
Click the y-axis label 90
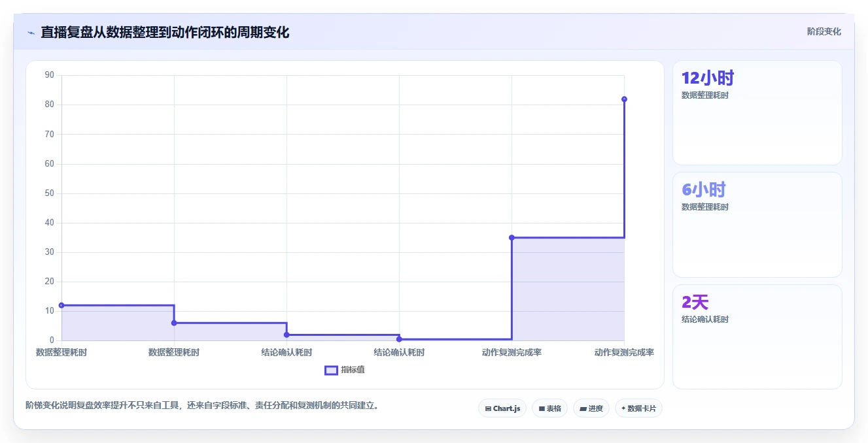pos(50,75)
